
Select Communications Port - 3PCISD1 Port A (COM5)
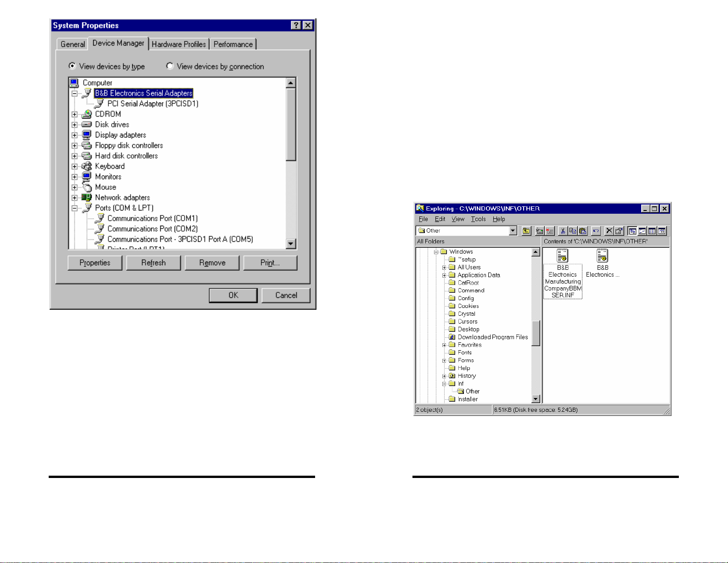pos(180,239)
